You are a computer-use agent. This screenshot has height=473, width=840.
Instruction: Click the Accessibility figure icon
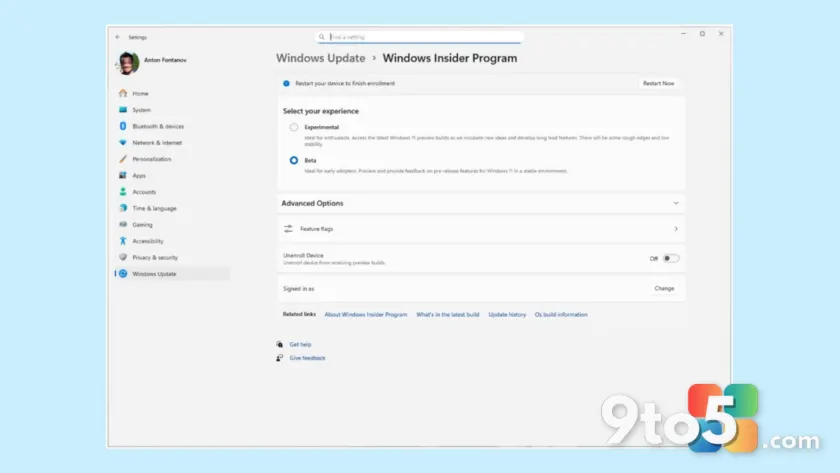[123, 241]
